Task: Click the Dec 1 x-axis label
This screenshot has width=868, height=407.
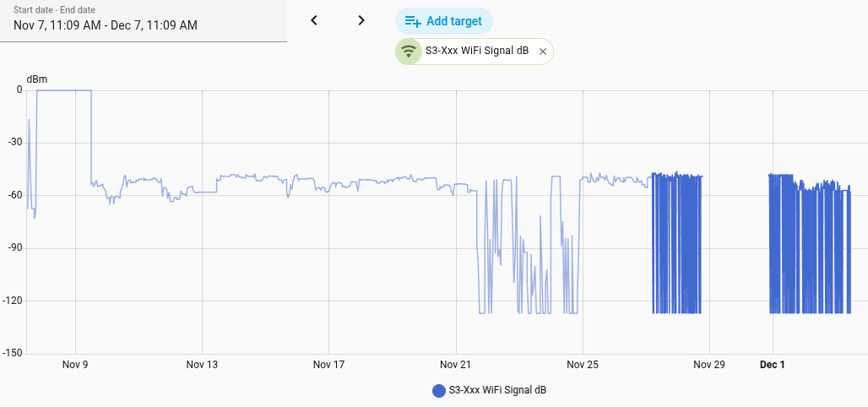Action: [773, 365]
